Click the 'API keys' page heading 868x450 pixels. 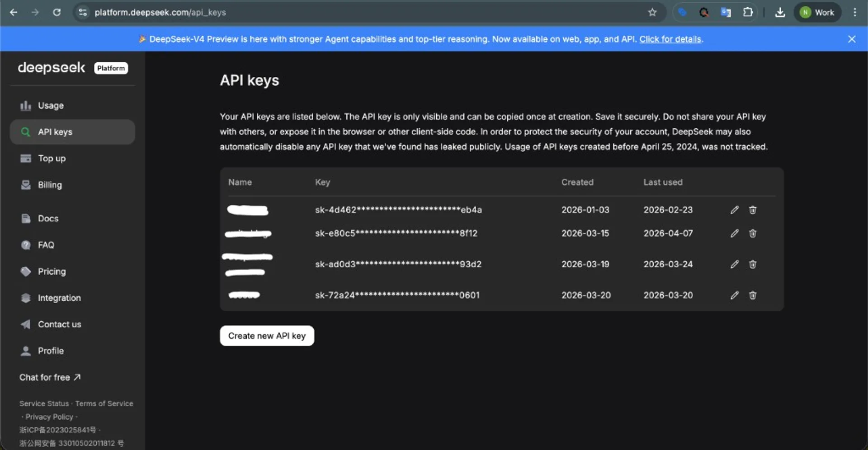(249, 80)
